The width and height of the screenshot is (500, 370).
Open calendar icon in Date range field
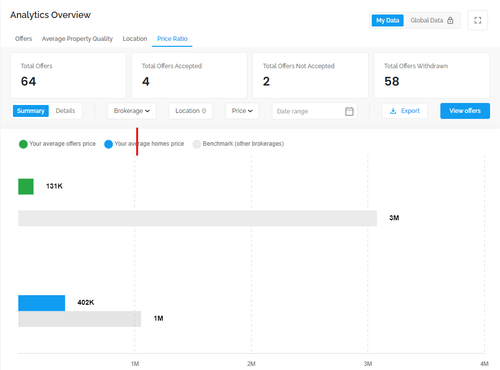click(349, 111)
